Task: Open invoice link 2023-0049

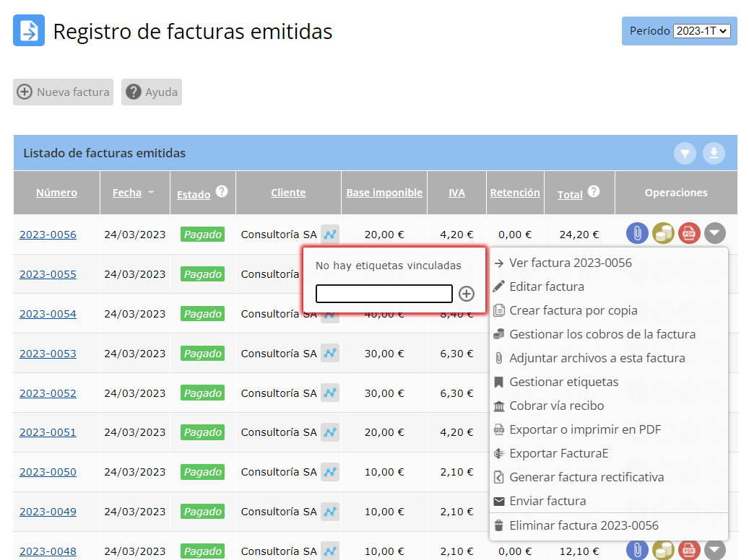Action: (x=48, y=512)
